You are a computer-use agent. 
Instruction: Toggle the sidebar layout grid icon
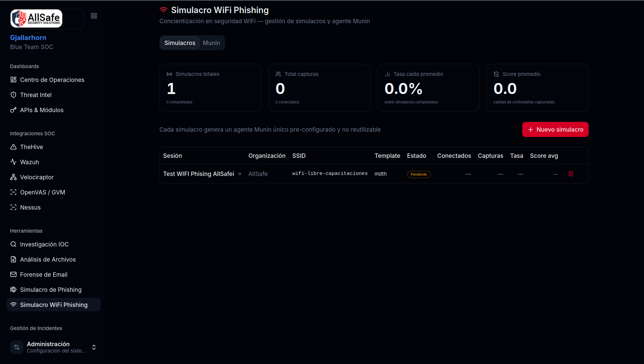coord(94,16)
